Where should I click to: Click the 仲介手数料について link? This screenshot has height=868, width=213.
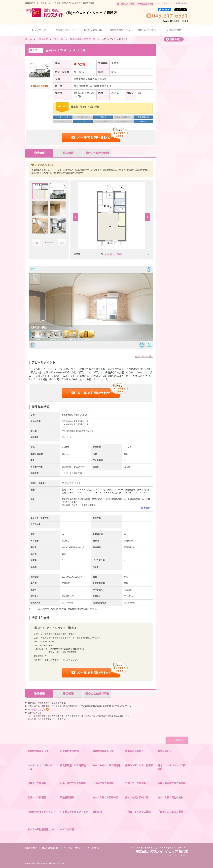point(36,710)
